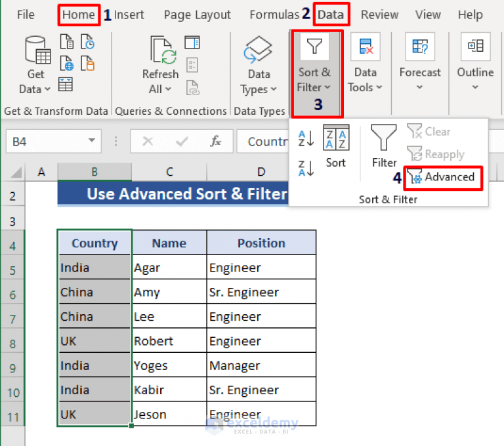Click the Data Types icon
504x446 pixels.
(x=258, y=49)
